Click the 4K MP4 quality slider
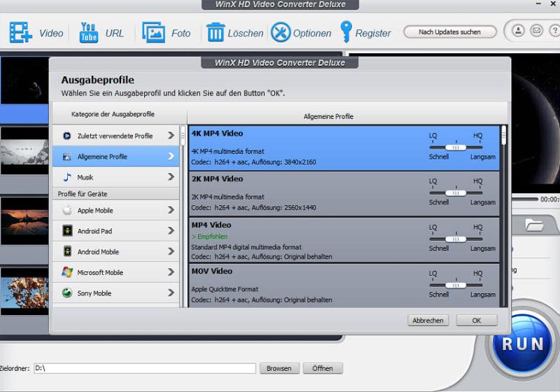The width and height of the screenshot is (560, 392). pos(456,148)
